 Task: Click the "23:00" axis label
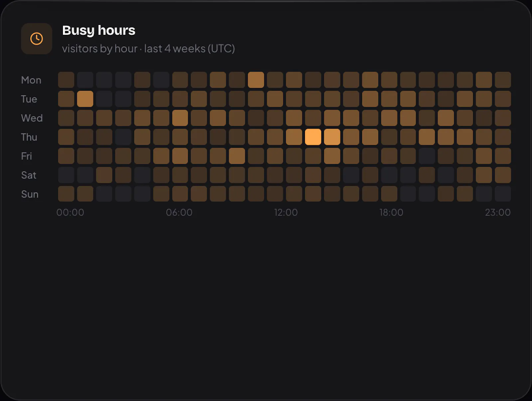click(x=498, y=212)
